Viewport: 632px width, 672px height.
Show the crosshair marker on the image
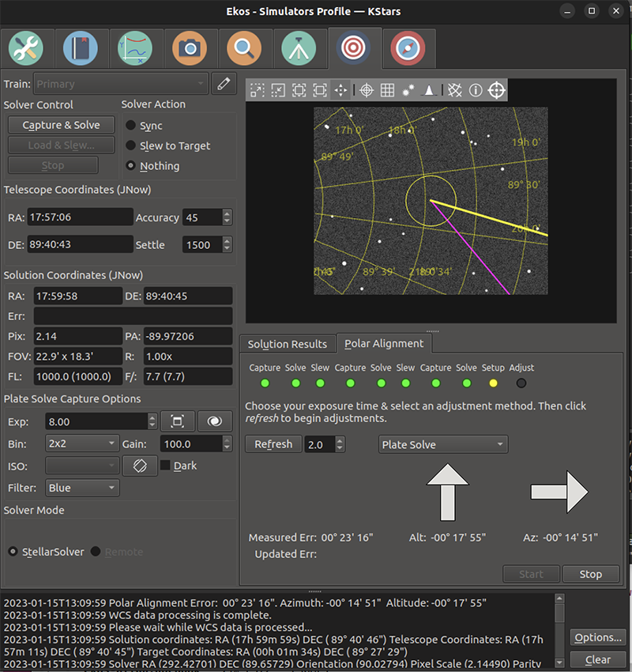pos(366,90)
